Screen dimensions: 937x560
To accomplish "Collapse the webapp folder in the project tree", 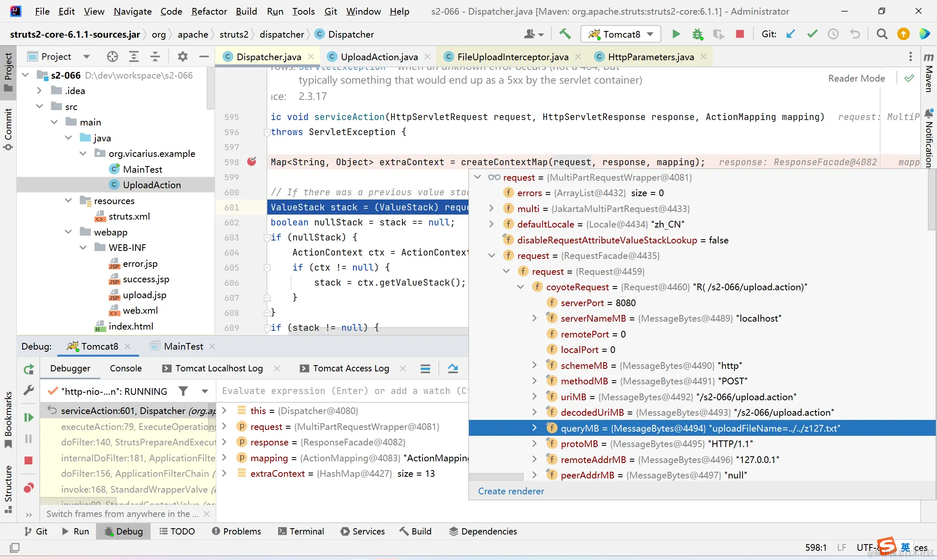I will (69, 232).
